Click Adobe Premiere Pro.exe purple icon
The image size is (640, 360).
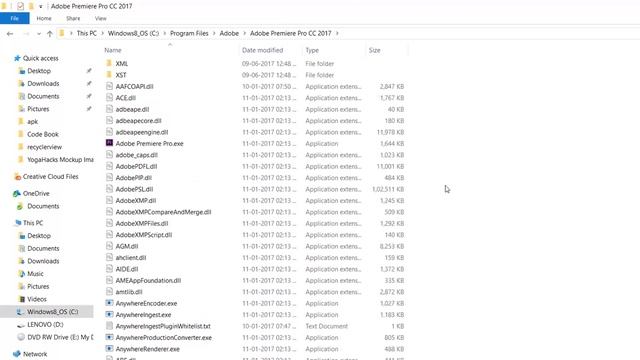(x=109, y=143)
